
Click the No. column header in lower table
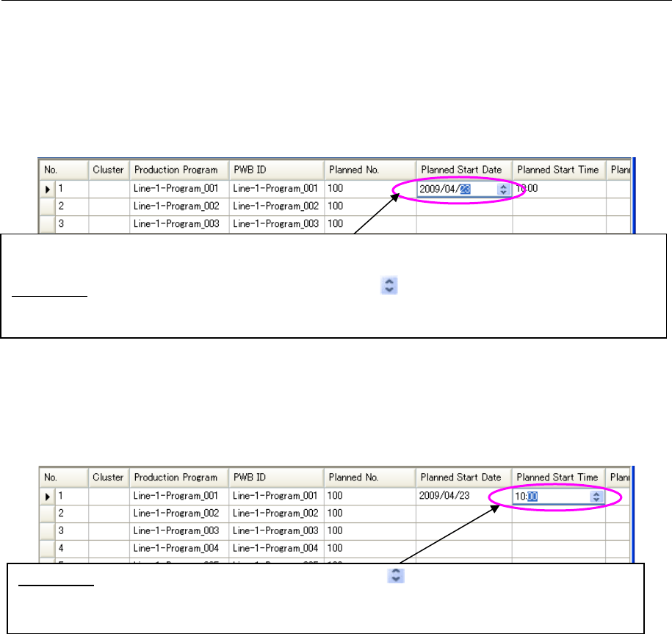point(63,477)
